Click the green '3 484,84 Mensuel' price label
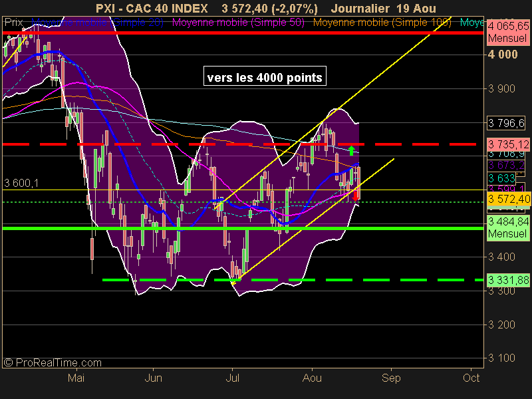 click(508, 227)
